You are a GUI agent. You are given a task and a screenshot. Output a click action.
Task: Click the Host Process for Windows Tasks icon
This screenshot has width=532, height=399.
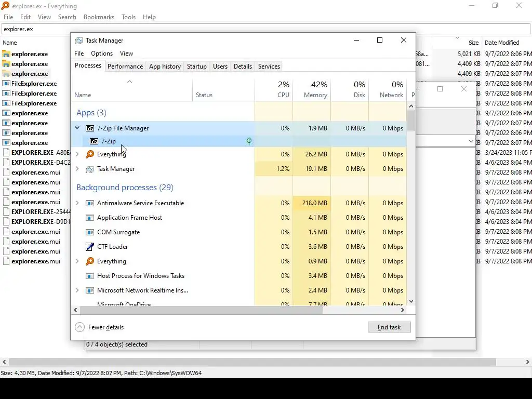point(89,276)
